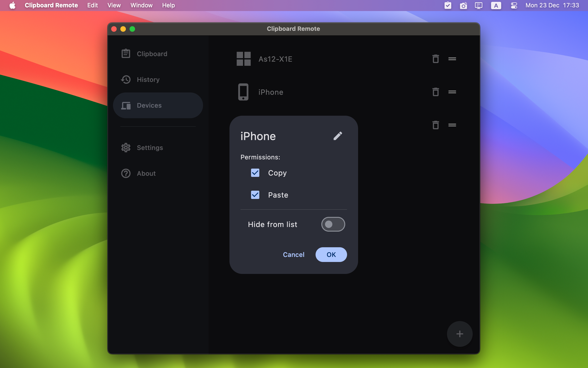Click the Permissions heading text

[260, 157]
